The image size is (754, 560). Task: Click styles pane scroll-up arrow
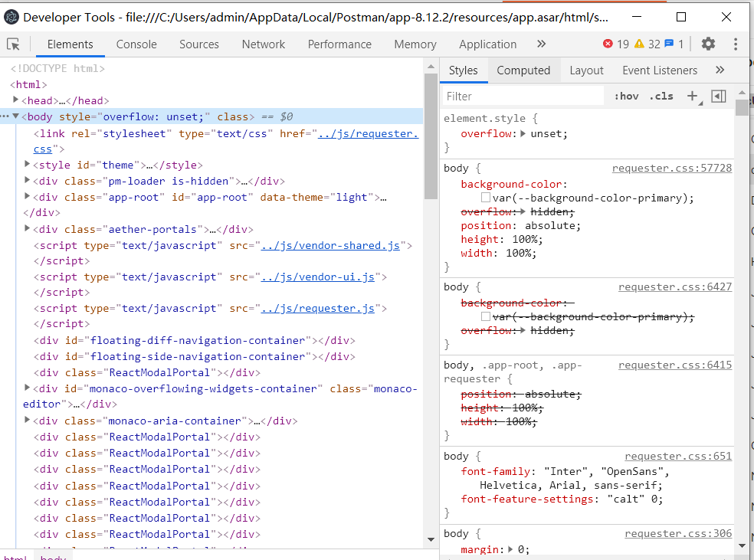(x=742, y=92)
